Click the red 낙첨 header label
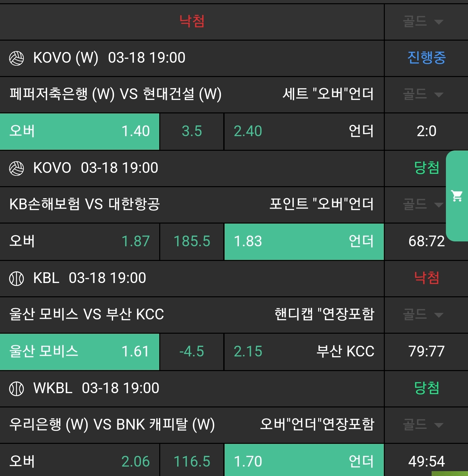This screenshot has height=476, width=468. [x=192, y=21]
